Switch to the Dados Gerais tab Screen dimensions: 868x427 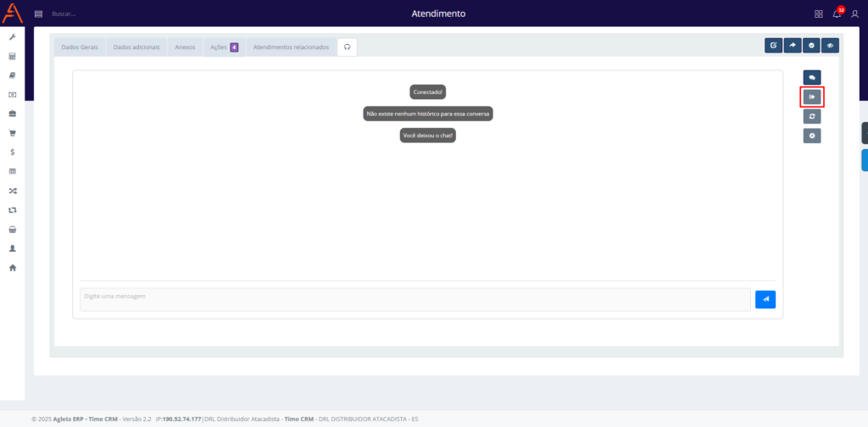tap(80, 47)
